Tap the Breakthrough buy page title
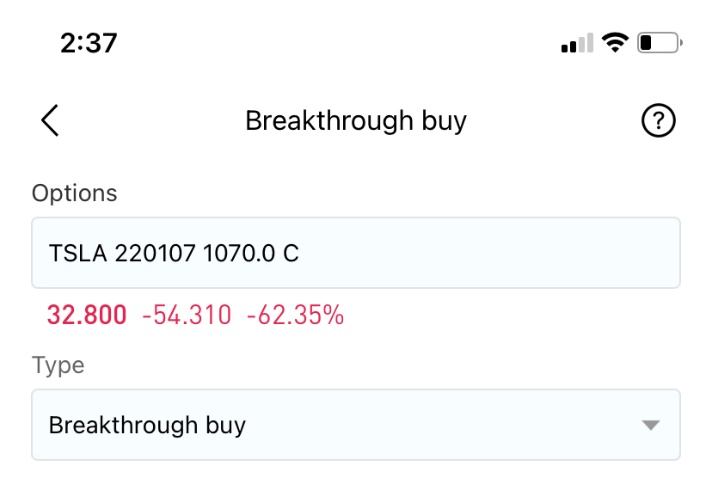The width and height of the screenshot is (712, 484). tap(356, 121)
